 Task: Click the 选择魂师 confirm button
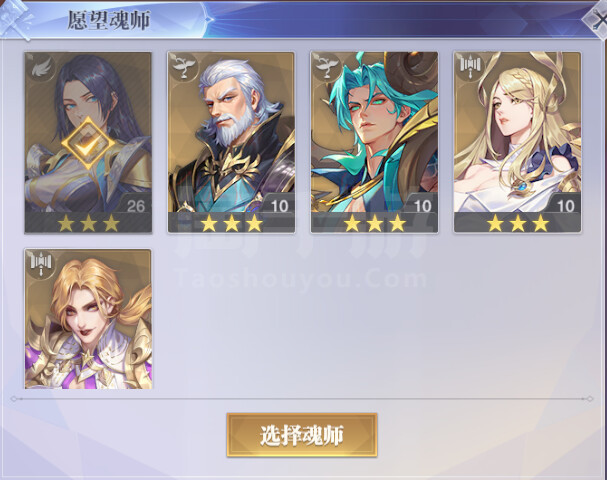tap(302, 435)
